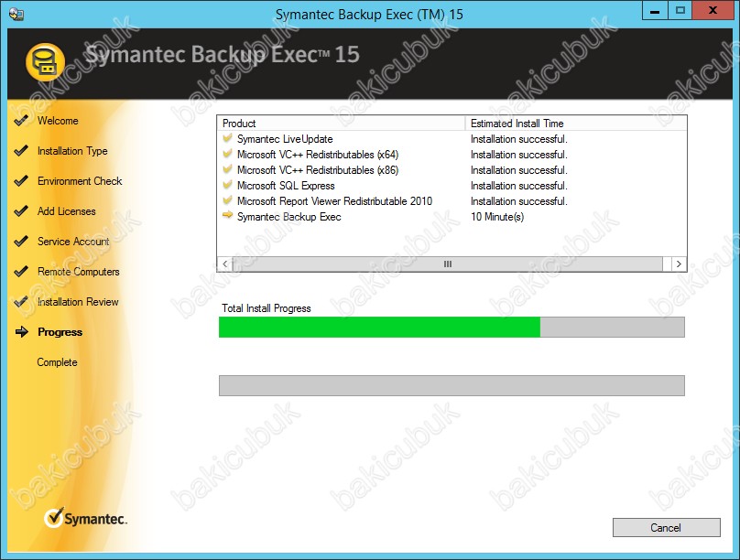
Task: Click the Estimated Install Time column header
Action: click(x=576, y=124)
